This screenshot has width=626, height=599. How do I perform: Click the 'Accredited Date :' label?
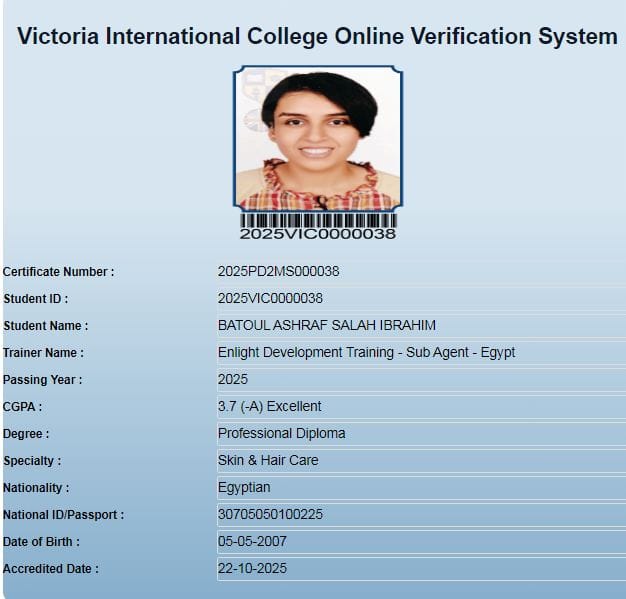pyautogui.click(x=51, y=569)
